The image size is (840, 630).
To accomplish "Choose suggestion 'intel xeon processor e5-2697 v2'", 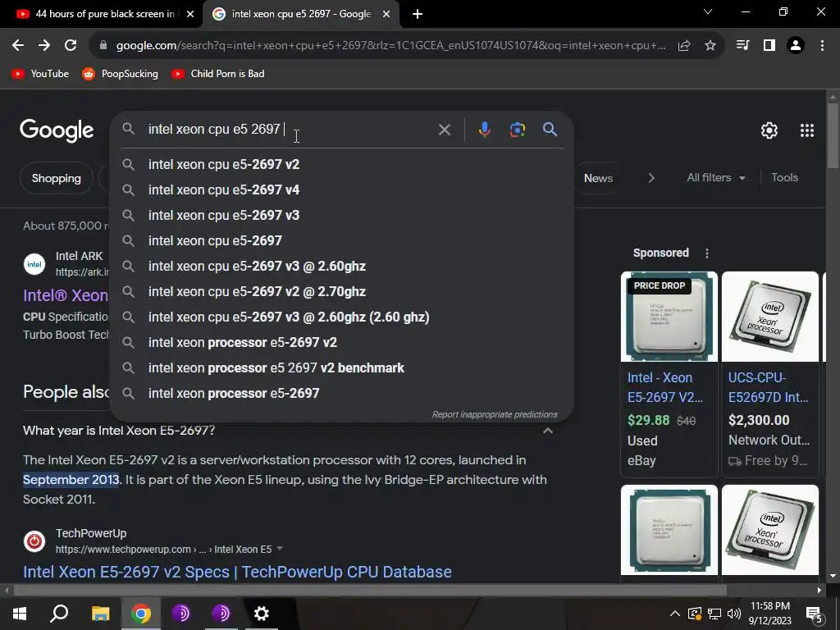I will [x=341, y=343].
